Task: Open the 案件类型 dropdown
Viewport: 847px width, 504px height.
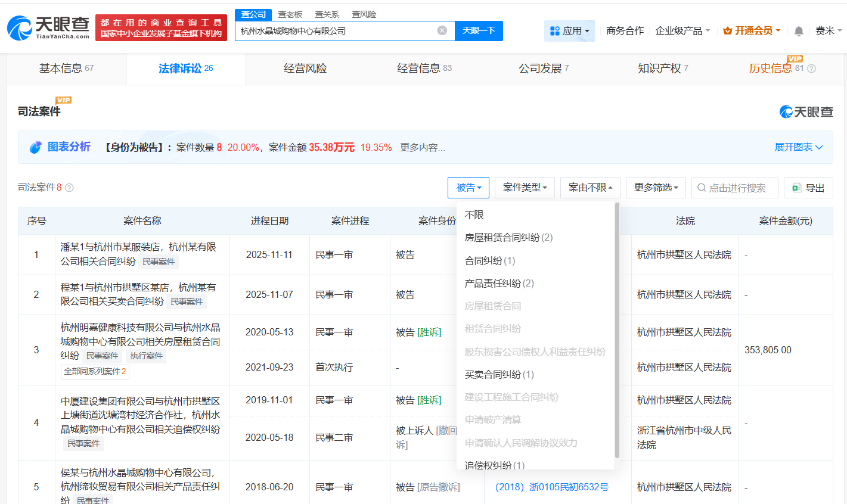Action: (525, 188)
